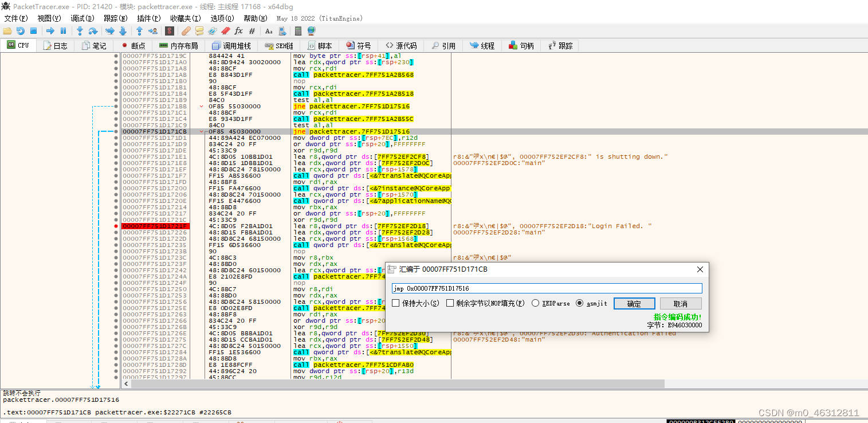Open a file with the folder toolbar icon
868x423 pixels.
[7, 31]
